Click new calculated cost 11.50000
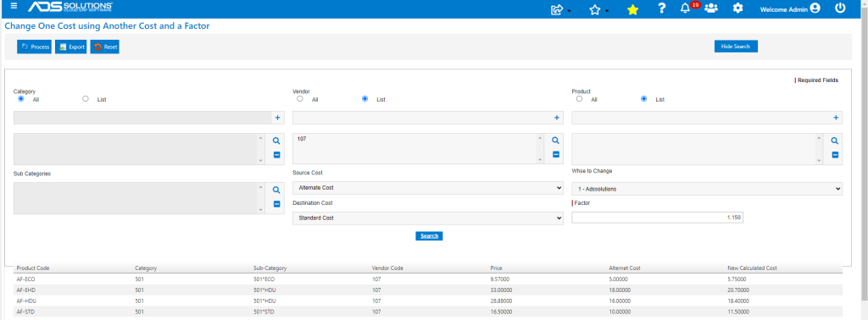Image resolution: width=868 pixels, height=320 pixels. pos(738,312)
